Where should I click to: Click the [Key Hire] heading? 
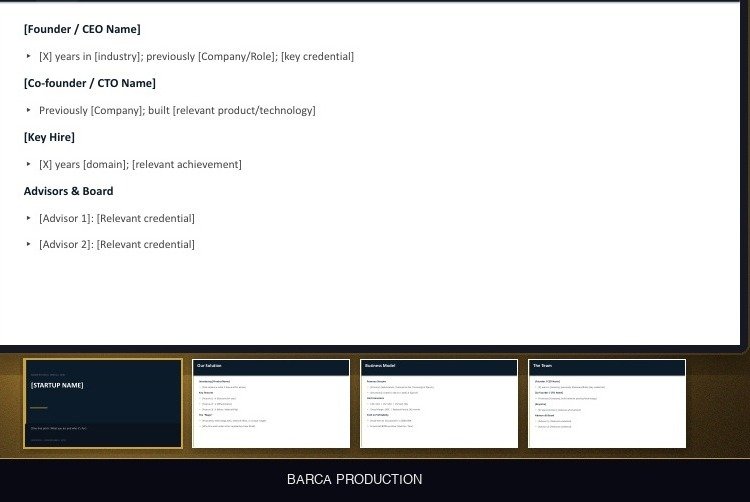click(x=49, y=137)
